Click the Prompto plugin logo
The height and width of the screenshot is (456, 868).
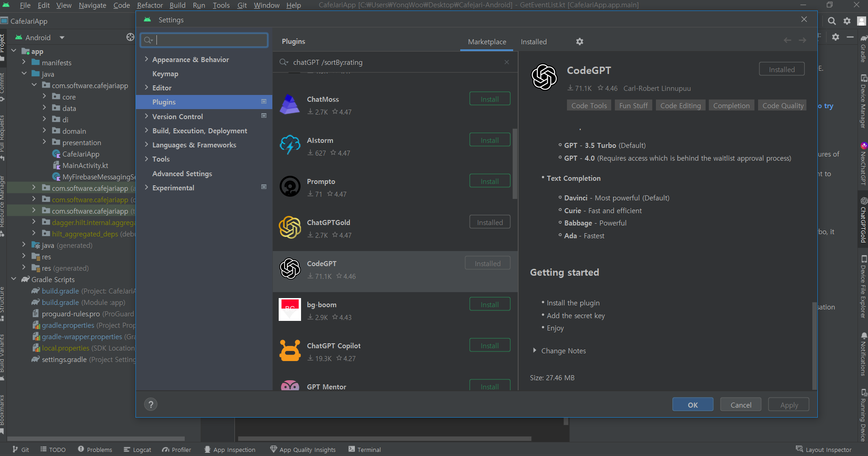[290, 186]
